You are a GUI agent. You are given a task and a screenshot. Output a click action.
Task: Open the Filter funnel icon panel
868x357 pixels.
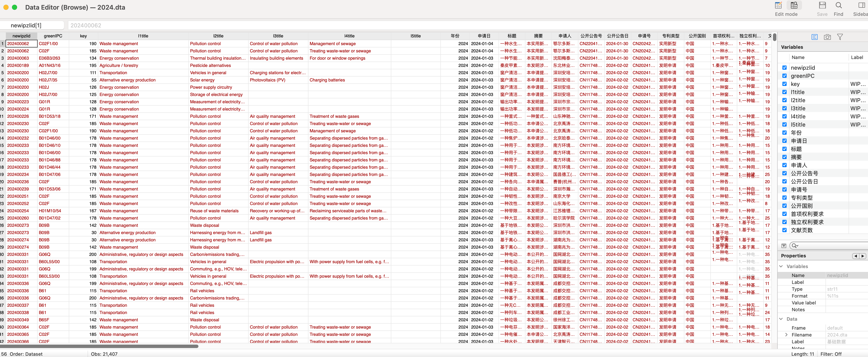pyautogui.click(x=840, y=37)
